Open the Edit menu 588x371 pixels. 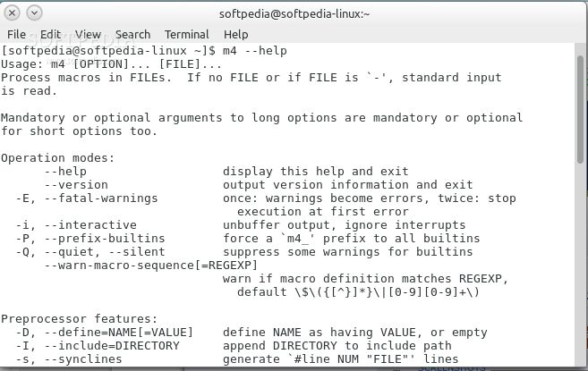(x=51, y=35)
